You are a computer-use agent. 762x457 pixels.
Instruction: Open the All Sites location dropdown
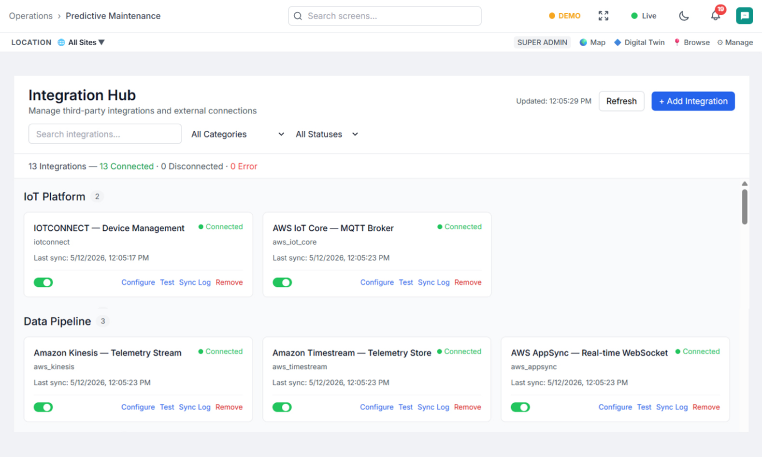click(x=81, y=42)
